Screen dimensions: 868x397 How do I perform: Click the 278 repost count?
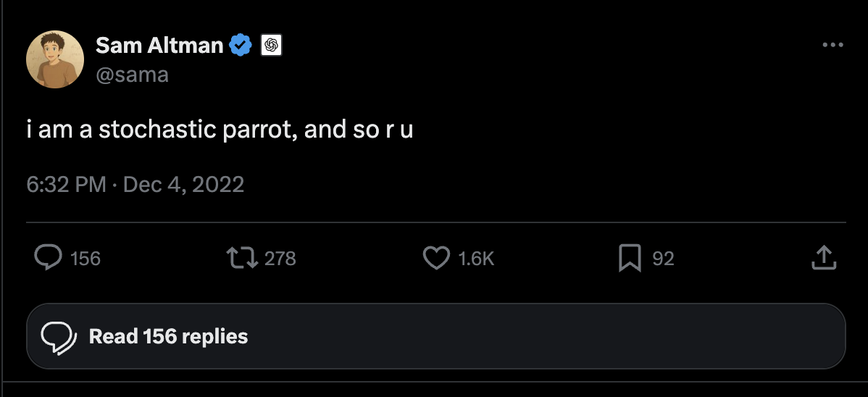pyautogui.click(x=280, y=259)
